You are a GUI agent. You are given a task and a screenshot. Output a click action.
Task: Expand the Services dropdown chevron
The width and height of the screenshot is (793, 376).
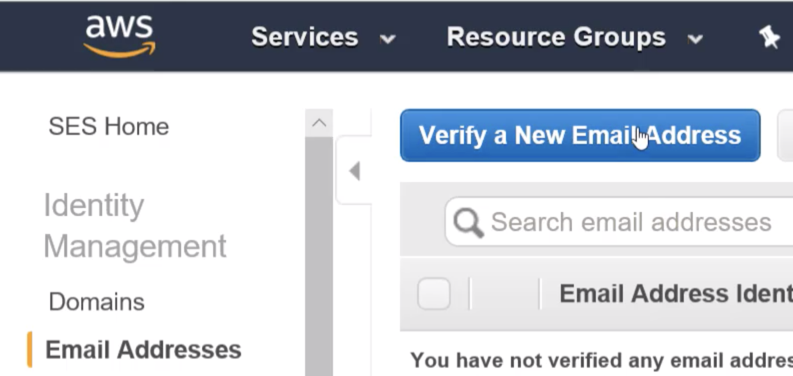[387, 38]
